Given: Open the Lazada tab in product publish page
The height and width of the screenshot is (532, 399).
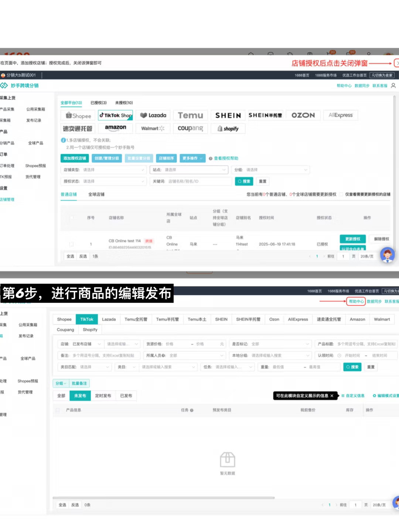Looking at the screenshot, I should coord(109,319).
